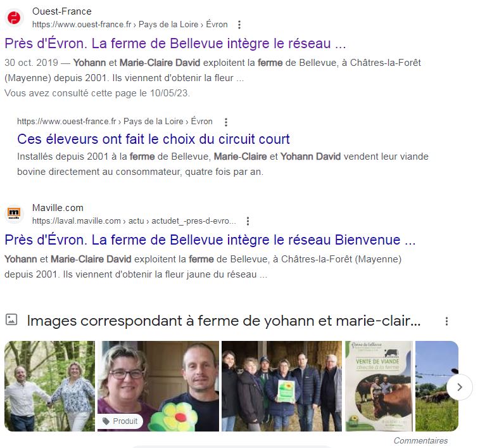492x448 pixels.
Task: Click the Ouest-France site name text
Action: (62, 11)
